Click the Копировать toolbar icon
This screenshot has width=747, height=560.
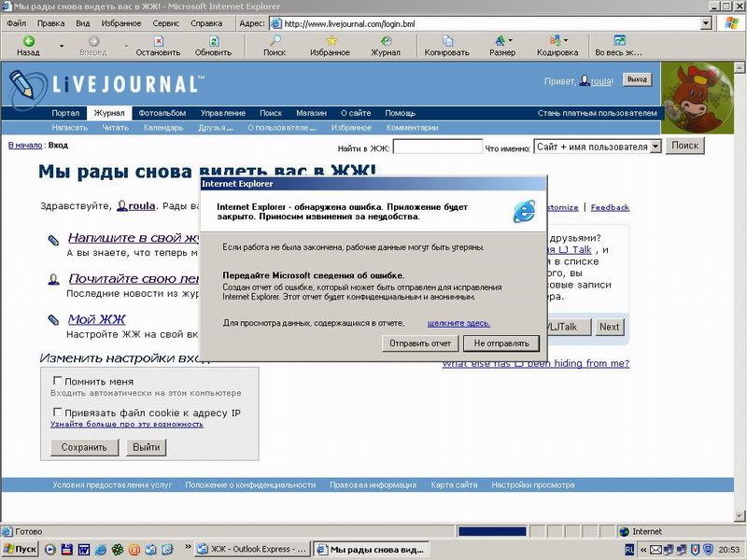(447, 41)
